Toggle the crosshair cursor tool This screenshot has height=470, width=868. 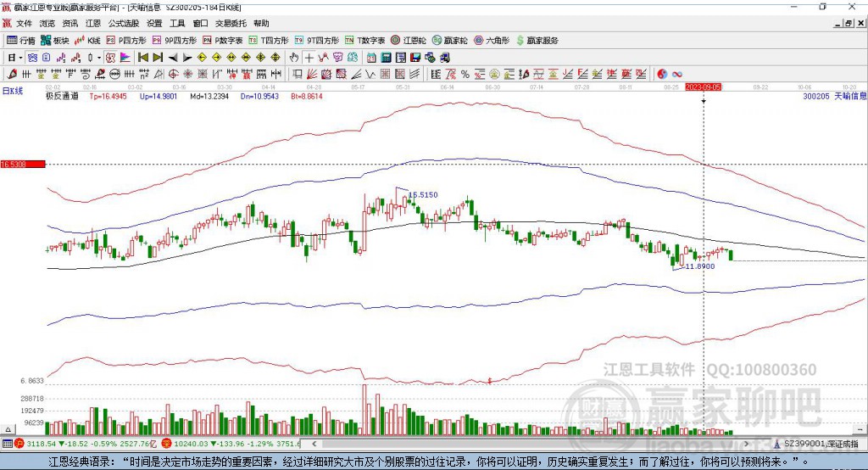click(309, 58)
